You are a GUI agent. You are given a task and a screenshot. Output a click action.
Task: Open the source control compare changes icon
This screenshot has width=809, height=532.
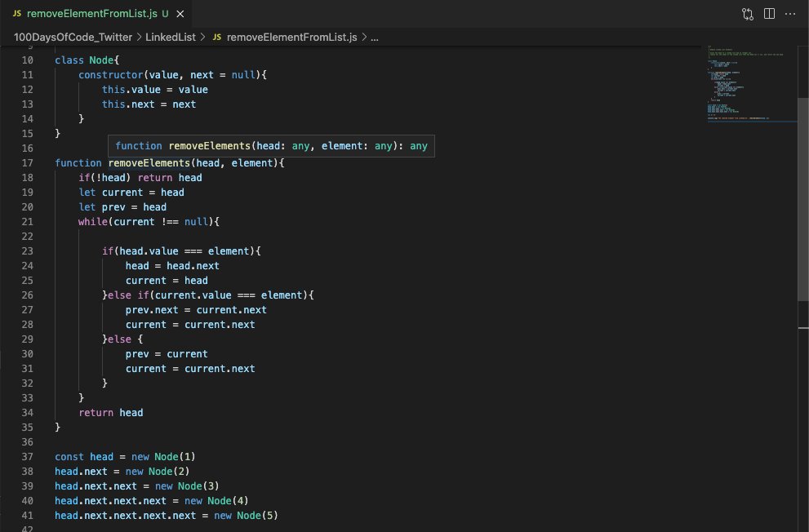[748, 14]
